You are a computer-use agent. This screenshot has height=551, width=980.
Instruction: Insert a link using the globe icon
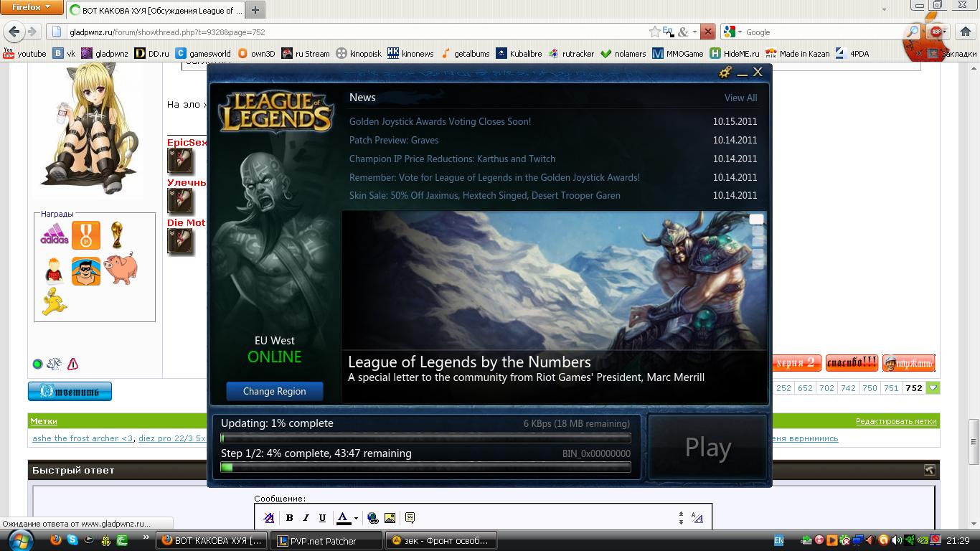[372, 518]
